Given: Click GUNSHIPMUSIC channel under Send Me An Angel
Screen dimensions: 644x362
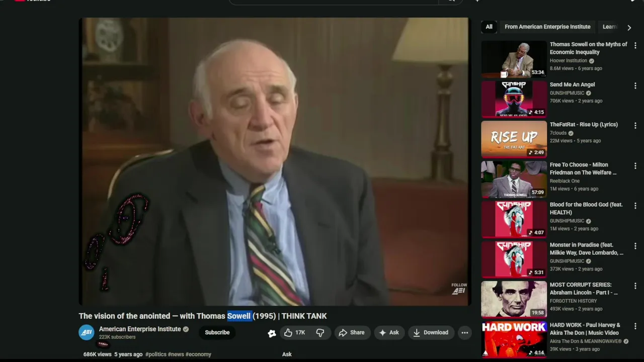Looking at the screenshot, I should click(x=567, y=93).
